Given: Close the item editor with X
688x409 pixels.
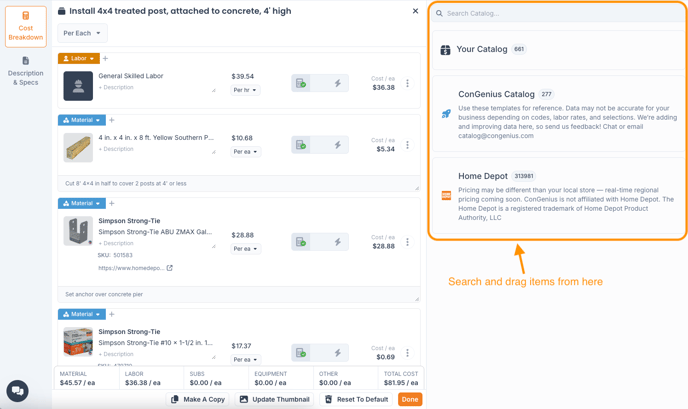Looking at the screenshot, I should click(415, 11).
